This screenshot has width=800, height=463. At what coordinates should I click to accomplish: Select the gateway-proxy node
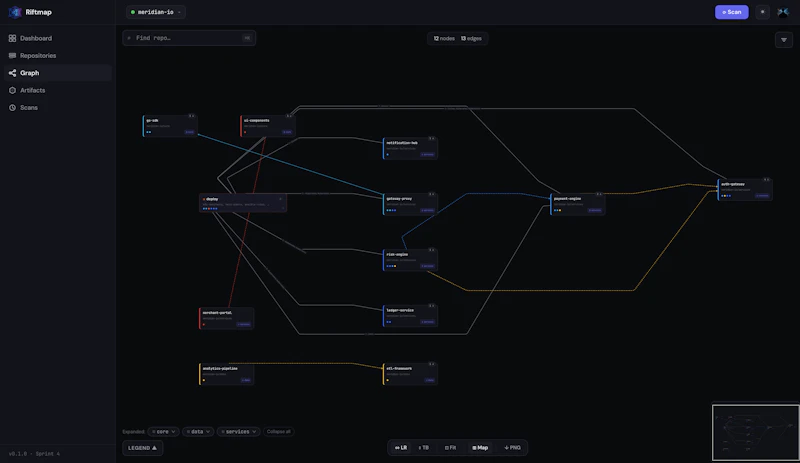pyautogui.click(x=410, y=204)
